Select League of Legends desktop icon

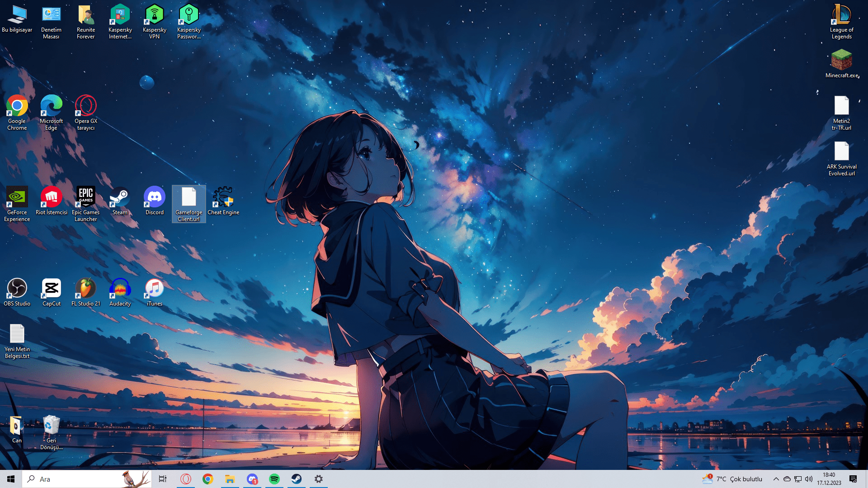click(841, 22)
